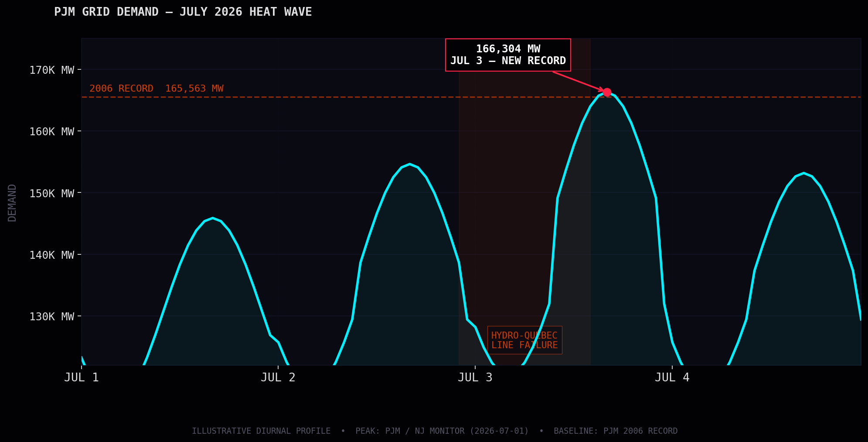Click the 170K MW axis tick label
This screenshot has height=442, width=868.
tap(52, 70)
